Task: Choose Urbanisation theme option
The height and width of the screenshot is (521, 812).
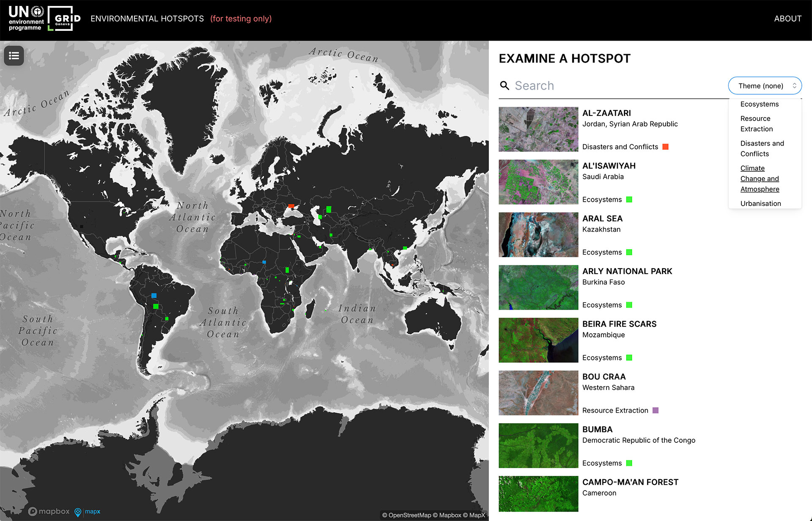Action: tap(760, 203)
